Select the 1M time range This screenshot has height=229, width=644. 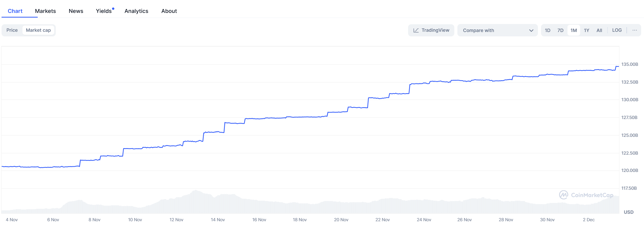[x=574, y=30]
